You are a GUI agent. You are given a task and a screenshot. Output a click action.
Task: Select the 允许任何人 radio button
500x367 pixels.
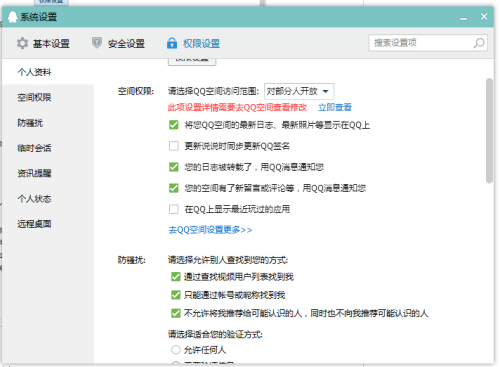(176, 350)
